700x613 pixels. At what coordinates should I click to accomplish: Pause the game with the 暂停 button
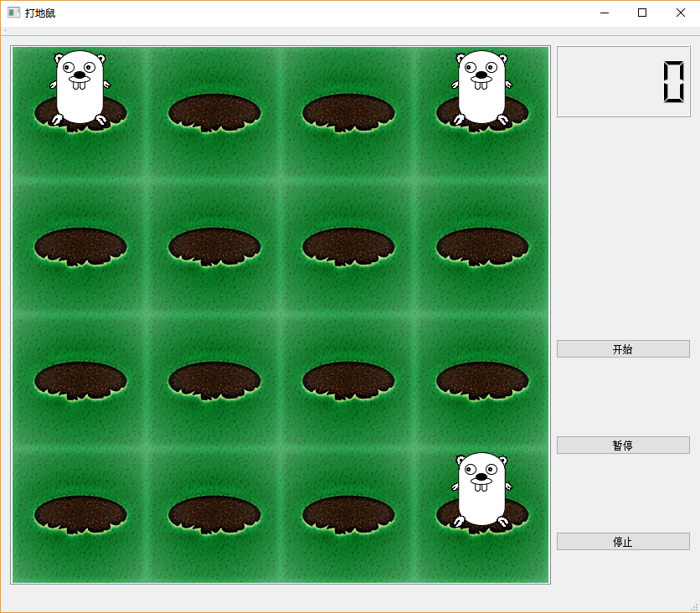click(x=623, y=446)
